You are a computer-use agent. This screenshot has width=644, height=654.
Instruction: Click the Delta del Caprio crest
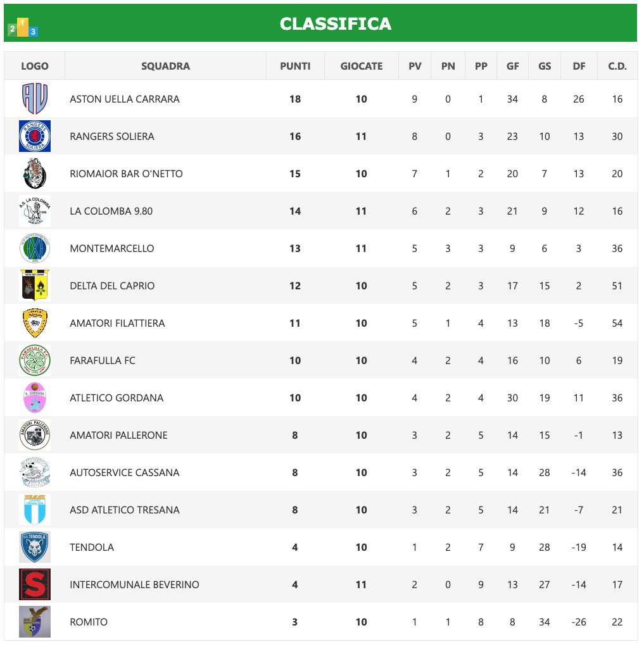[x=35, y=286]
